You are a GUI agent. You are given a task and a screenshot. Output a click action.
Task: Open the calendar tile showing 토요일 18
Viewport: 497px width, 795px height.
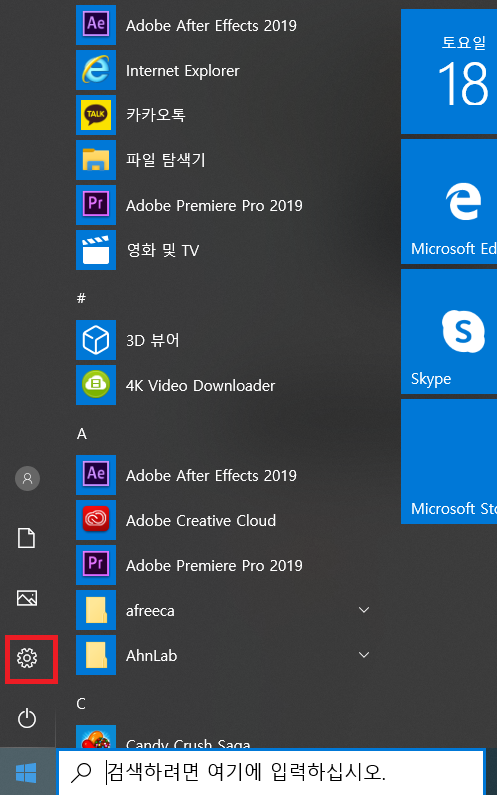point(449,71)
